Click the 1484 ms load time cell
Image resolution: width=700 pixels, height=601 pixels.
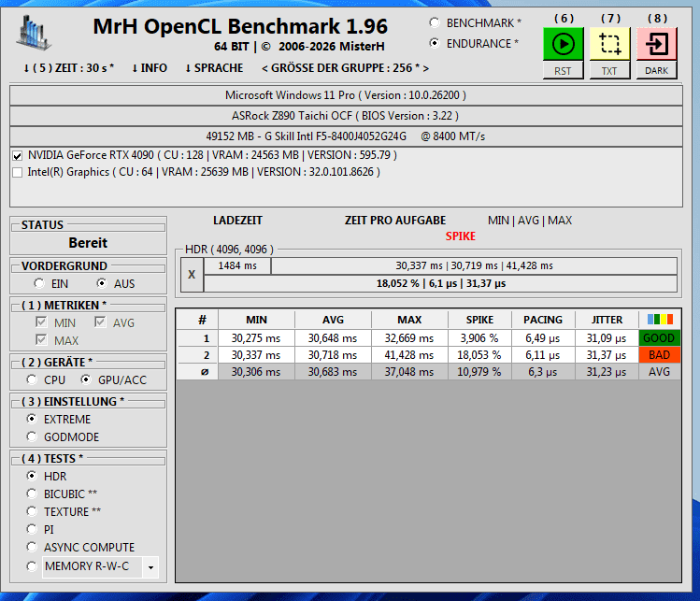[x=237, y=265]
